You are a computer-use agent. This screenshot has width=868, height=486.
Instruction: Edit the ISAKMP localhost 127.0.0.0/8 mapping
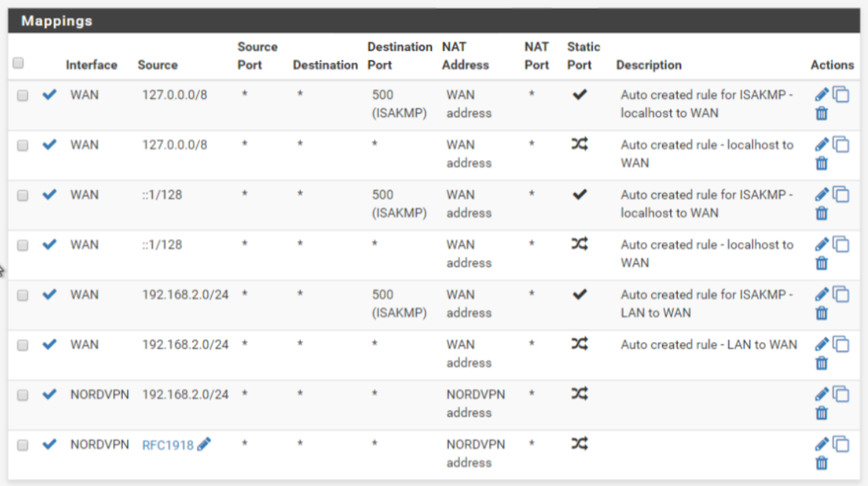click(x=822, y=95)
